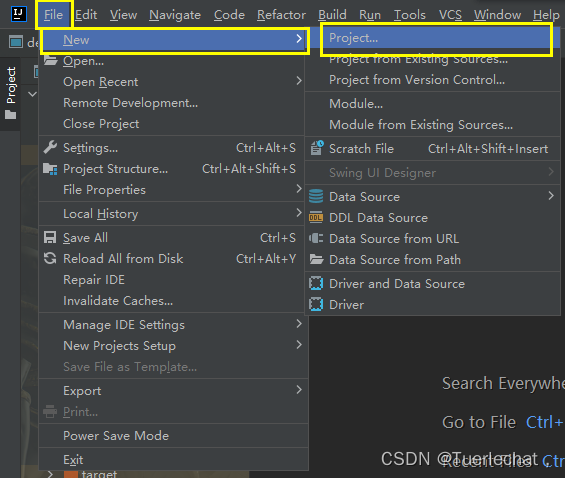Click the Driver icon
Image resolution: width=565 pixels, height=478 pixels.
(316, 304)
